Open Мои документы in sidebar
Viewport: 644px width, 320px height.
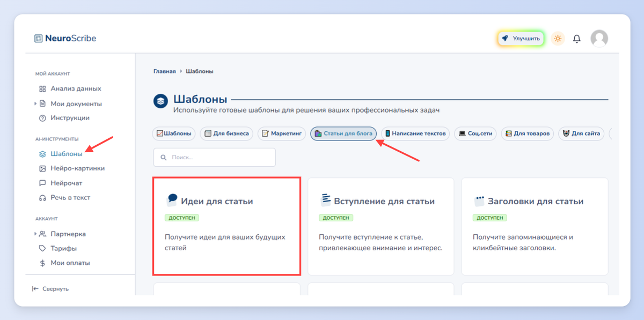[76, 104]
